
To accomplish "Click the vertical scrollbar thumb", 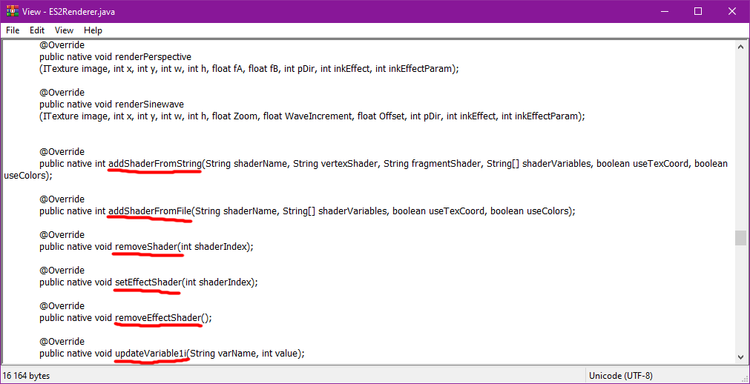I will coord(740,238).
